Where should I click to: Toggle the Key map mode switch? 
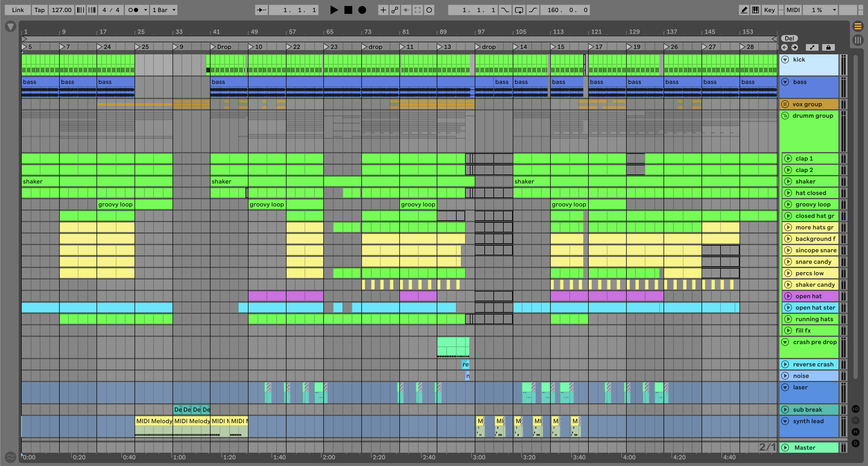(769, 10)
